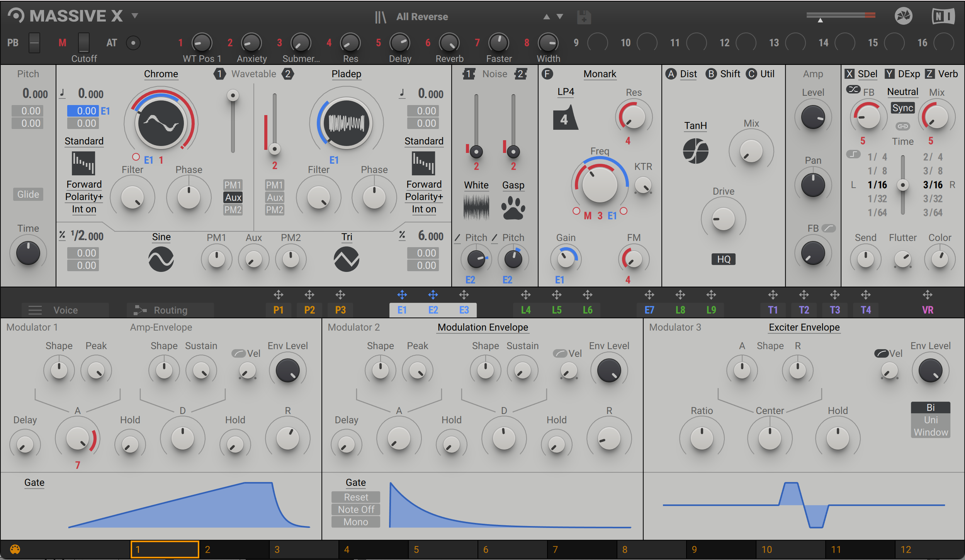965x560 pixels.
Task: Open the L4 modulator tab
Action: (x=525, y=310)
